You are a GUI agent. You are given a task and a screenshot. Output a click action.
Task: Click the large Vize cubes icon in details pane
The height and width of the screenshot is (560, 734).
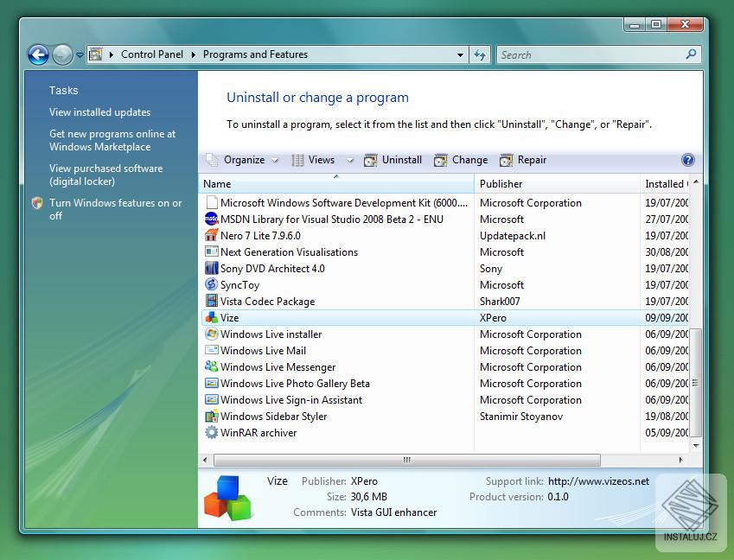tap(227, 498)
